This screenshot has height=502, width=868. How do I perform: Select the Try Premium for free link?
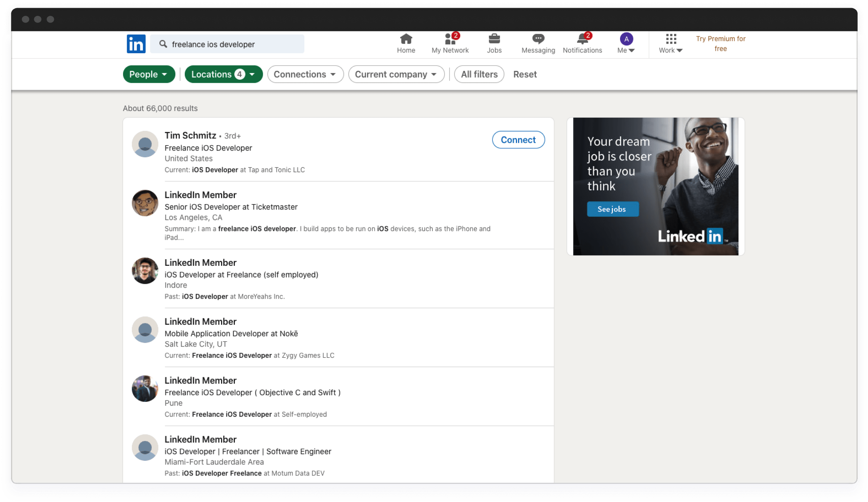tap(720, 44)
